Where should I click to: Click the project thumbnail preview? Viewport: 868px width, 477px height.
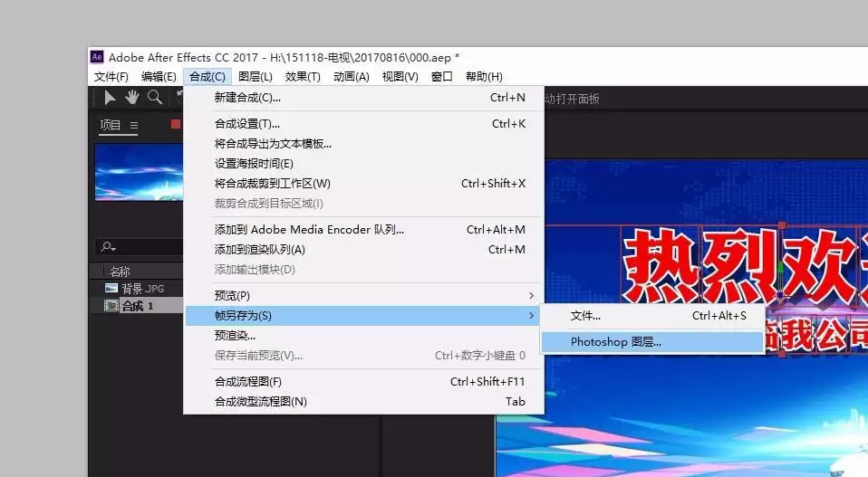click(139, 173)
